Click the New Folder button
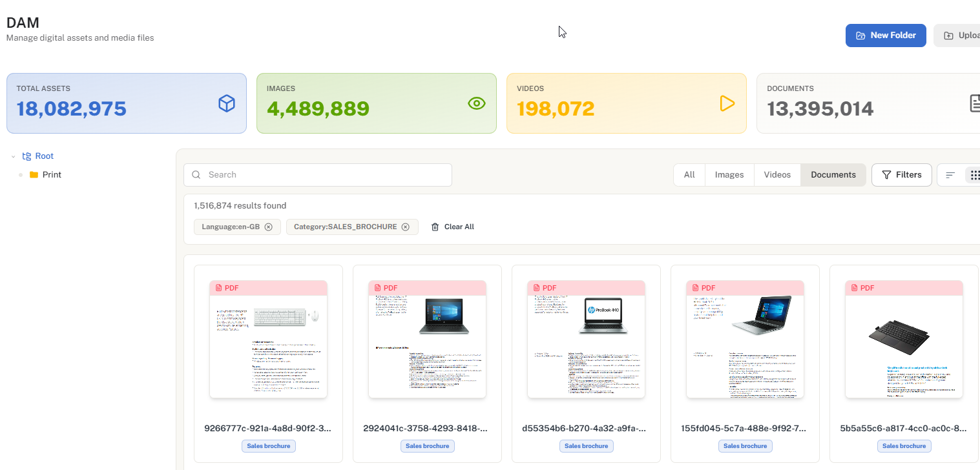980x470 pixels. [x=885, y=36]
